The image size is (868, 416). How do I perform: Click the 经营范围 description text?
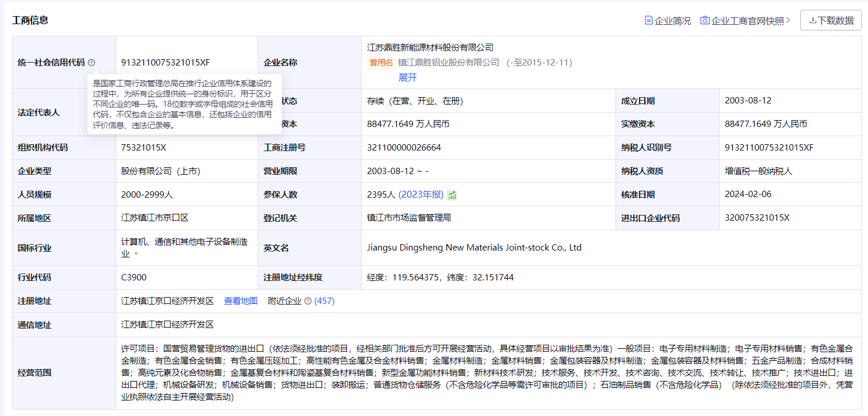(487, 373)
